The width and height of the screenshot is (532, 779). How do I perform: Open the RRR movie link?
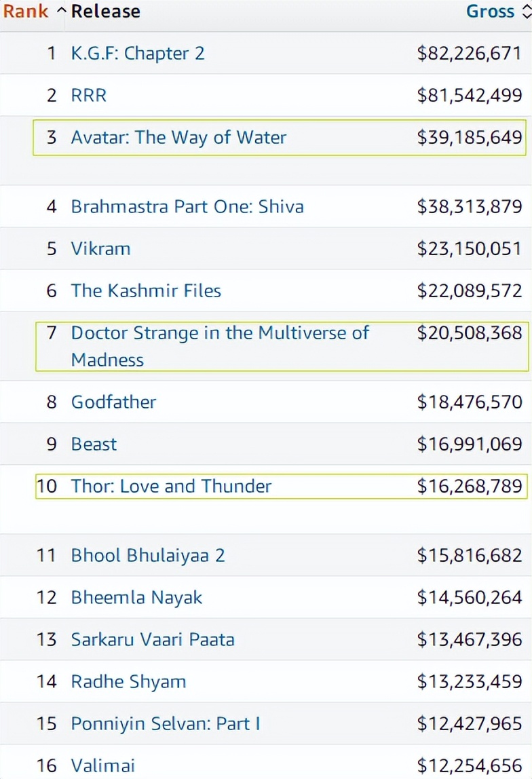pyautogui.click(x=88, y=95)
